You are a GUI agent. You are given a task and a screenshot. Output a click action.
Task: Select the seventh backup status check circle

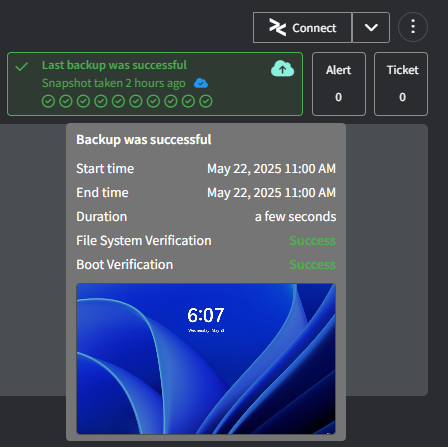(153, 101)
